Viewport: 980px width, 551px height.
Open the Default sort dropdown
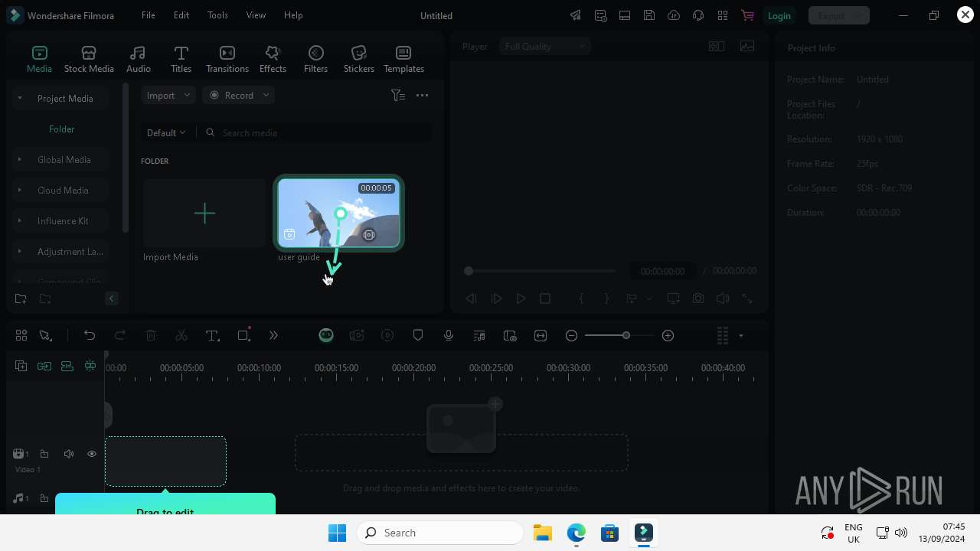(x=166, y=132)
